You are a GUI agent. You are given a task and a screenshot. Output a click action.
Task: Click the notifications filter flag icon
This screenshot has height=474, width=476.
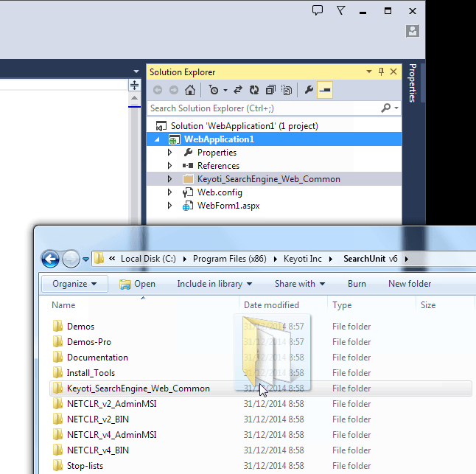tap(341, 10)
